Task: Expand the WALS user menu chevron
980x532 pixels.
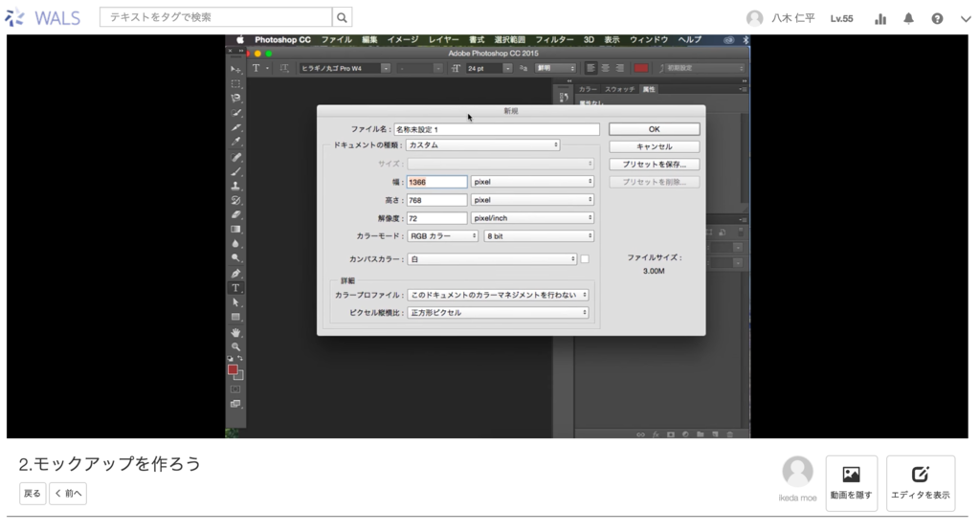Action: [x=966, y=19]
